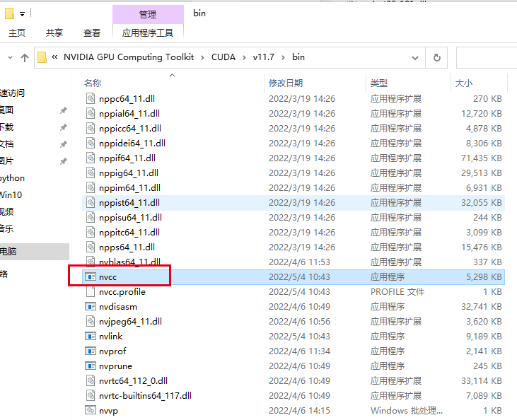
Task: Click the PROFILE 文件 type cell
Action: [397, 292]
